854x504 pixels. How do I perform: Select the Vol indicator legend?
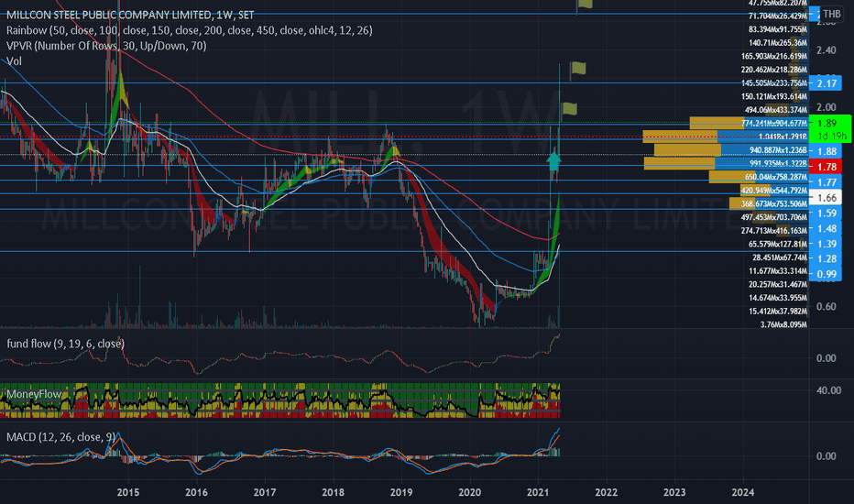14,61
